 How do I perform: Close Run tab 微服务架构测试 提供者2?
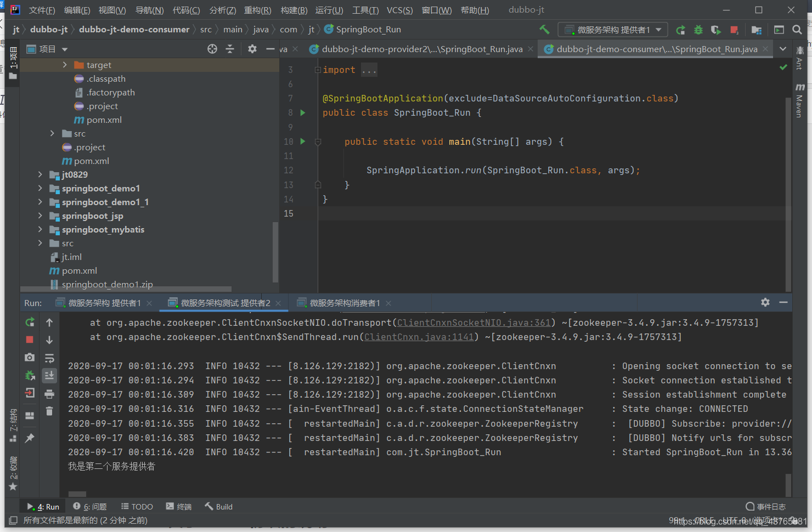(x=278, y=303)
